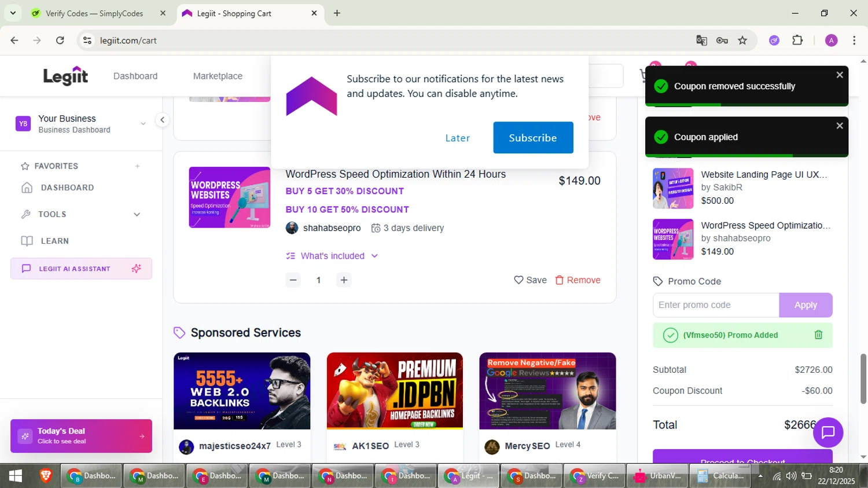Decrease WordPress service quantity

click(293, 280)
